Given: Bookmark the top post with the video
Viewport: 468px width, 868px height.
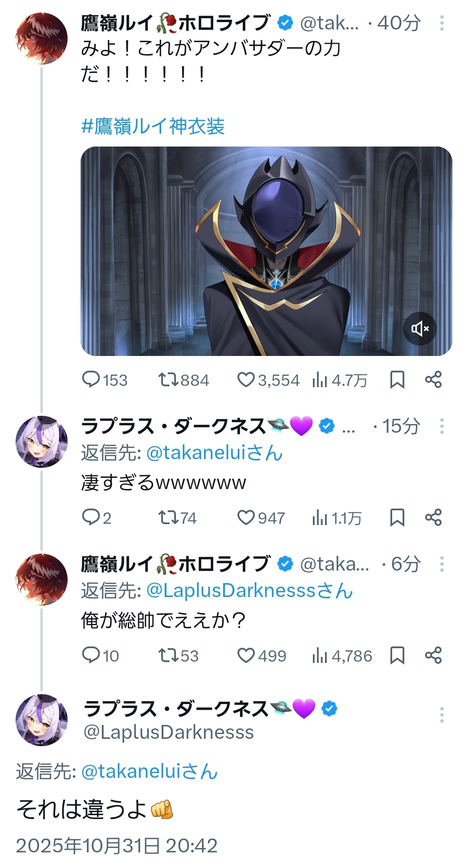Looking at the screenshot, I should [x=397, y=380].
